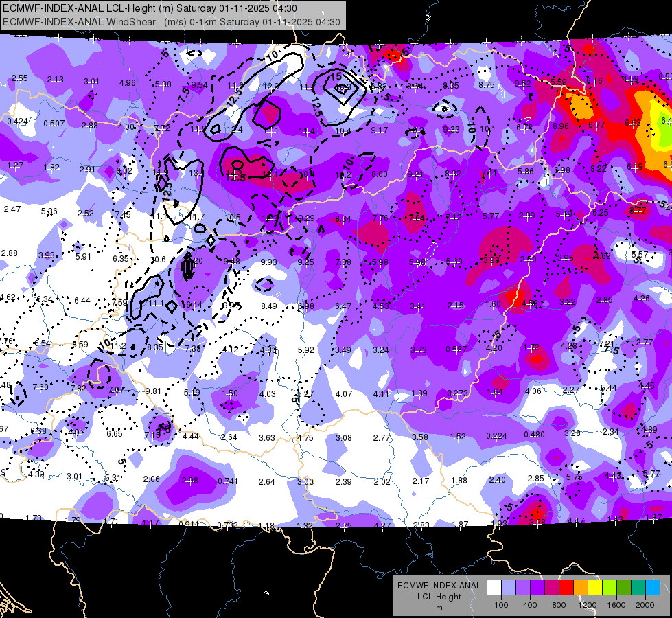Viewport: 672px width, 618px height.
Task: Click the legend label 2000
Action: point(645,605)
